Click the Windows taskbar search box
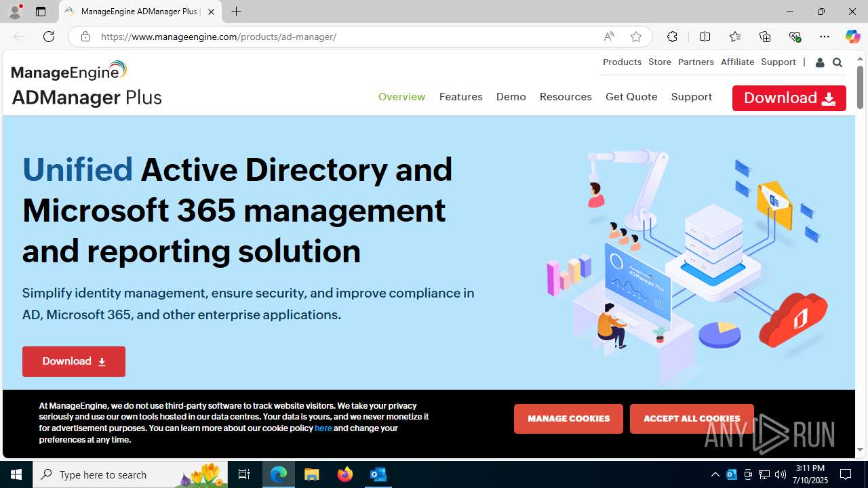This screenshot has width=868, height=488. [x=130, y=474]
